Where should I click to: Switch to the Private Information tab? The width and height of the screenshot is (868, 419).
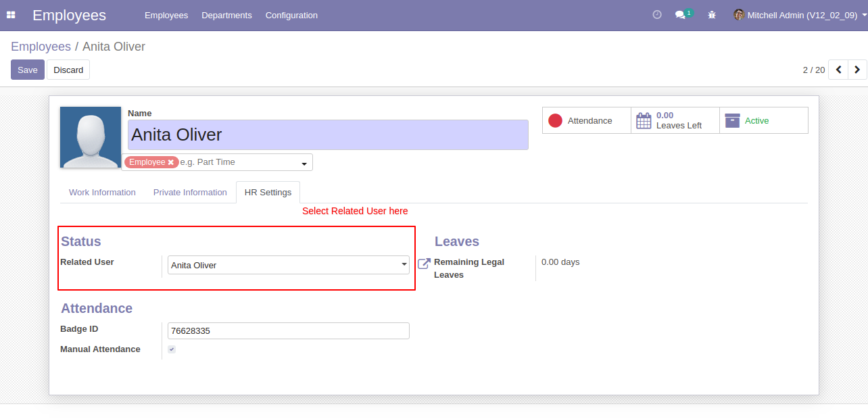190,193
